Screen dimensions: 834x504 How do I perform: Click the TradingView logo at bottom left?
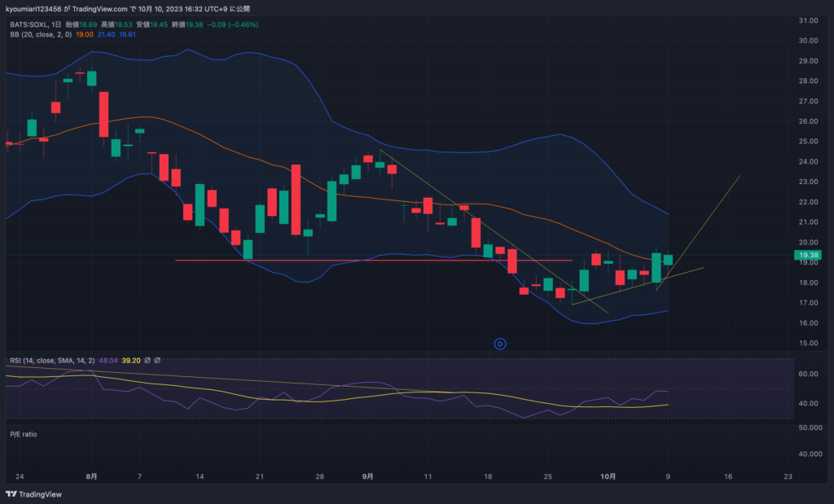pyautogui.click(x=33, y=494)
